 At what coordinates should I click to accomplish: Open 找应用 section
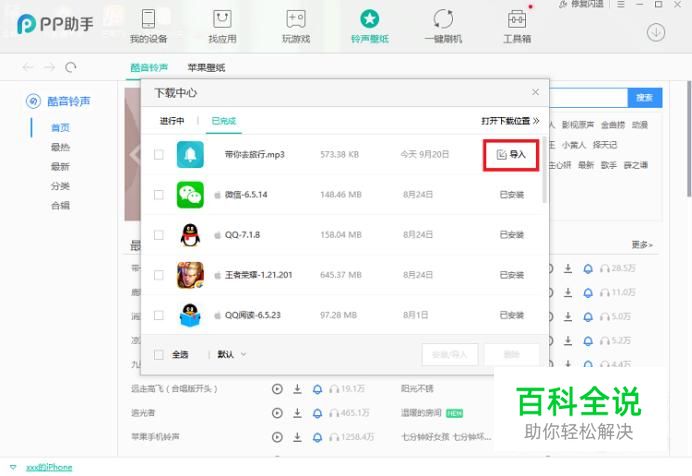click(x=222, y=26)
